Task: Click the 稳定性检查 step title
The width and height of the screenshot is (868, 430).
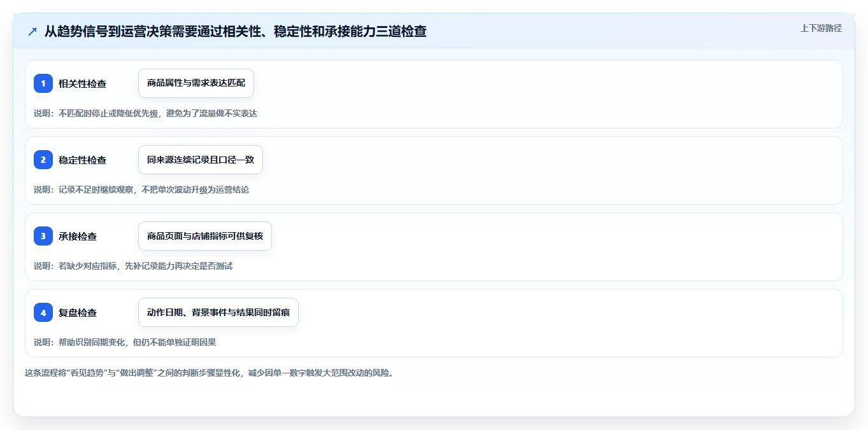Action: point(82,160)
